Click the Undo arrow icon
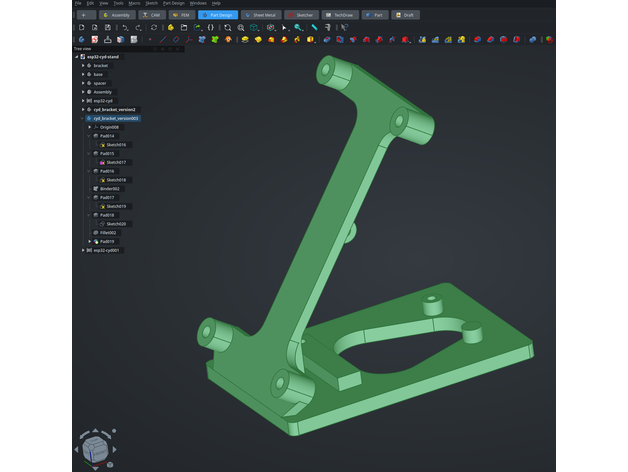The height and width of the screenshot is (472, 628). pos(124,28)
